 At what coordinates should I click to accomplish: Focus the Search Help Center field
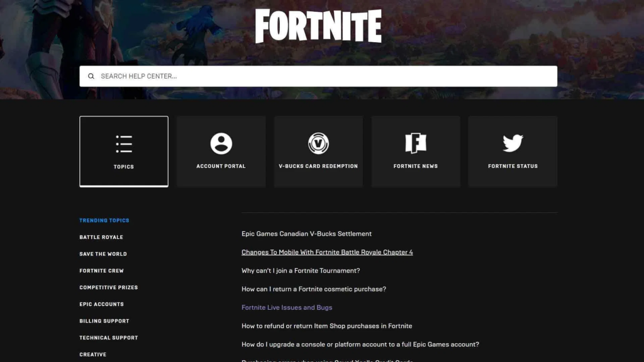coord(318,76)
